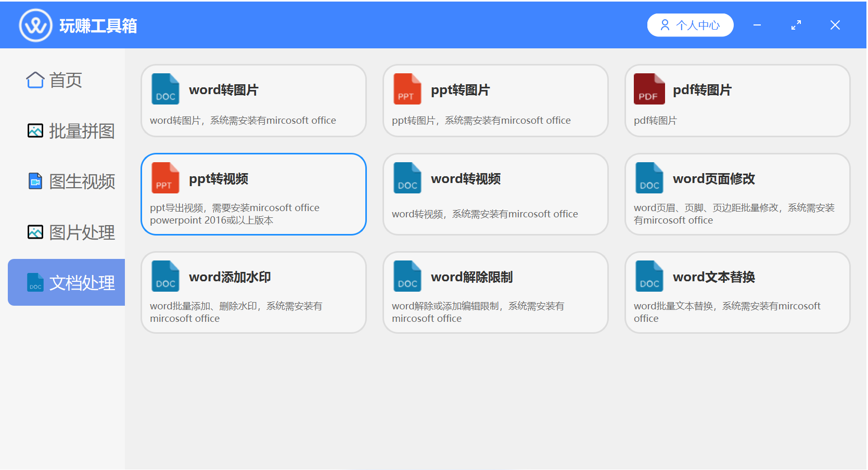Image resolution: width=868 pixels, height=470 pixels.
Task: Open the word文本替换 tool title
Action: (713, 277)
